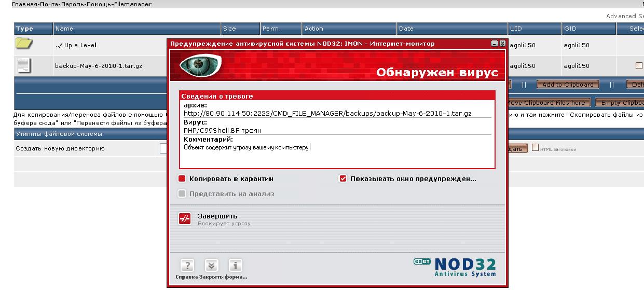Open the Up a Level folder icon
Screen dimensions: 644x290
pos(23,45)
